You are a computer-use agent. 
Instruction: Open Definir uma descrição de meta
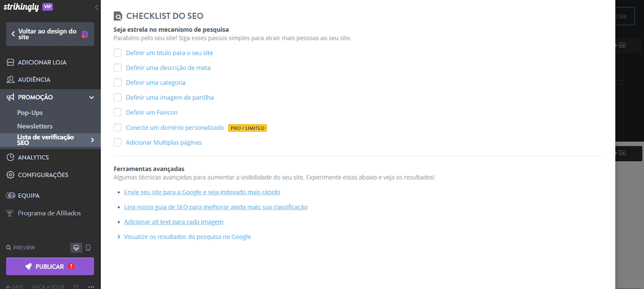pos(168,68)
